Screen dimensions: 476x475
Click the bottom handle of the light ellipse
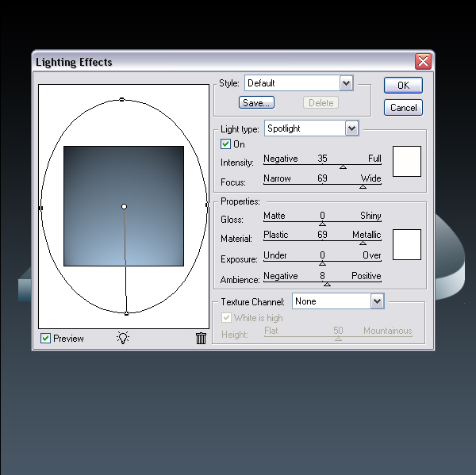(127, 313)
